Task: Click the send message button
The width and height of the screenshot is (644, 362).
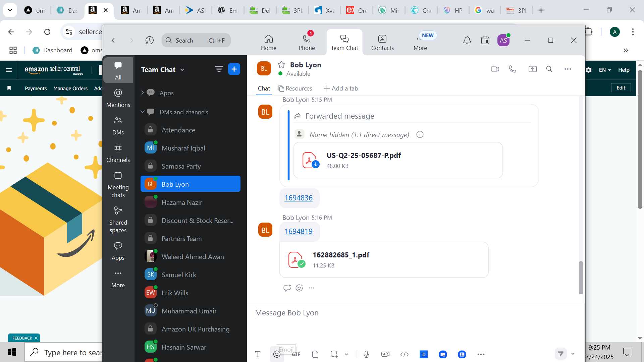Action: click(x=560, y=354)
